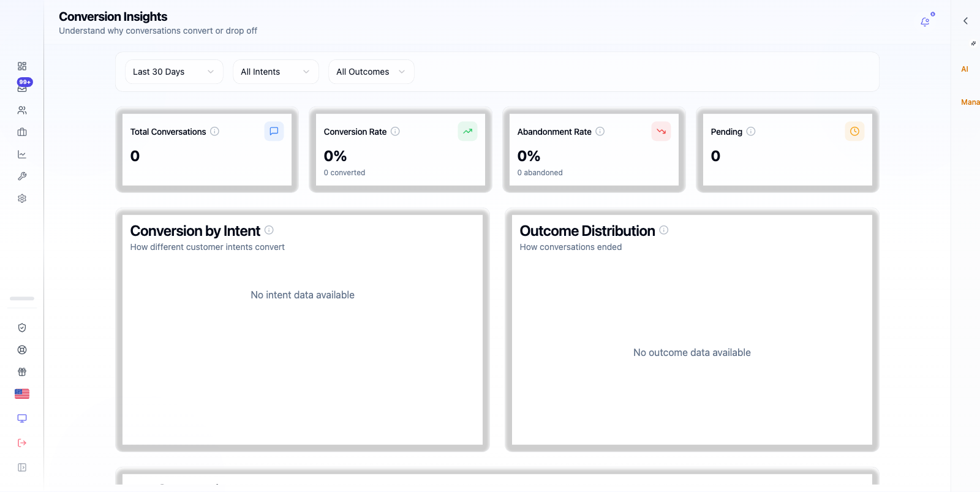
Task: Click the Conversion Insights page title
Action: coord(113,17)
